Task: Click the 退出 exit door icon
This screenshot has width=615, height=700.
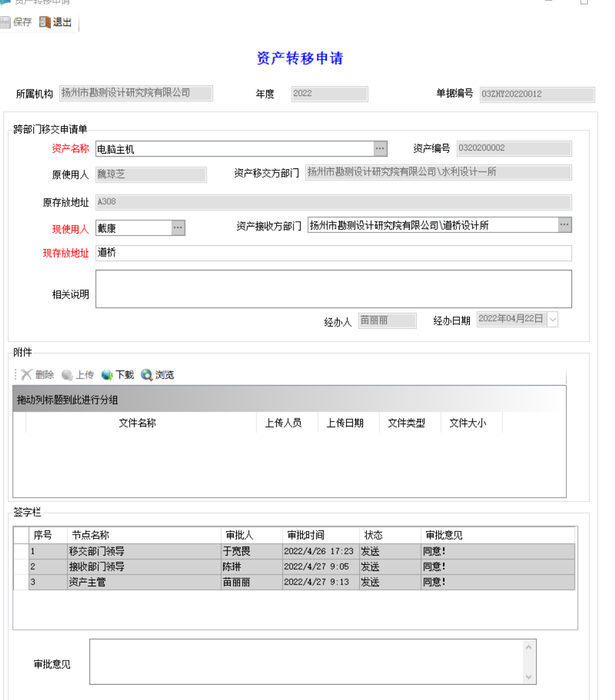Action: point(45,22)
